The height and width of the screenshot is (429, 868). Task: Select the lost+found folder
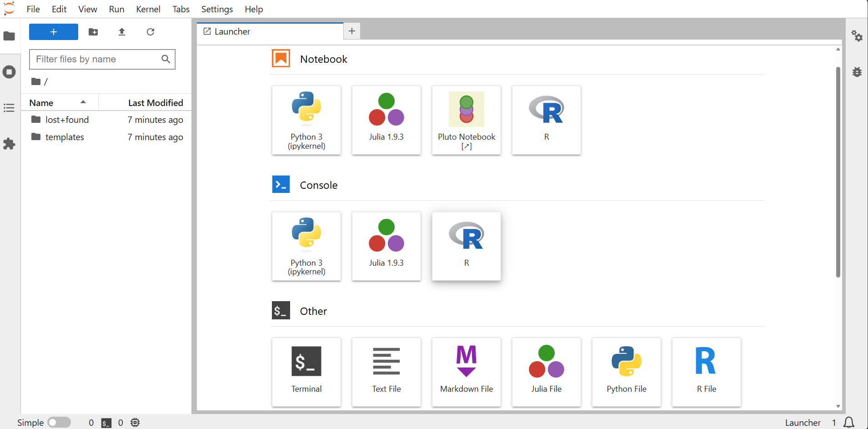pos(106,120)
